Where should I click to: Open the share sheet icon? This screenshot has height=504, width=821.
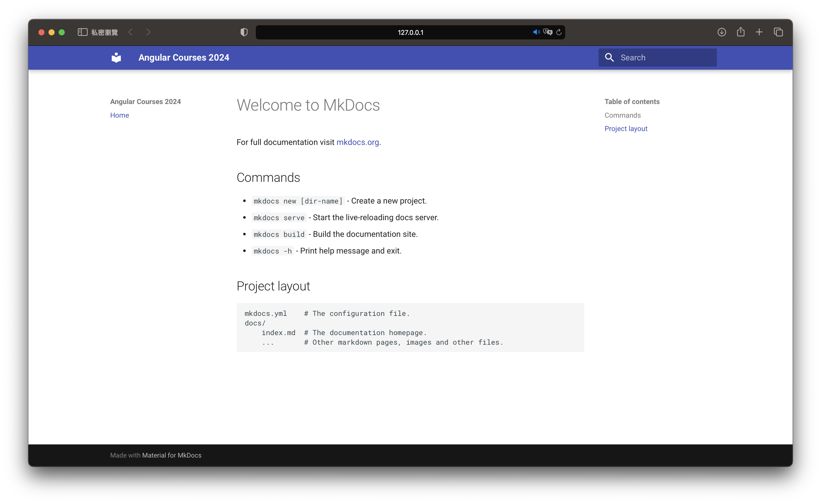741,32
